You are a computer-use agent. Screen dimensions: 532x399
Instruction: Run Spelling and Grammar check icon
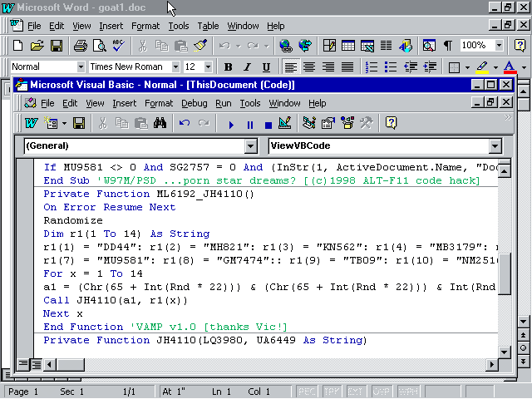coord(118,45)
